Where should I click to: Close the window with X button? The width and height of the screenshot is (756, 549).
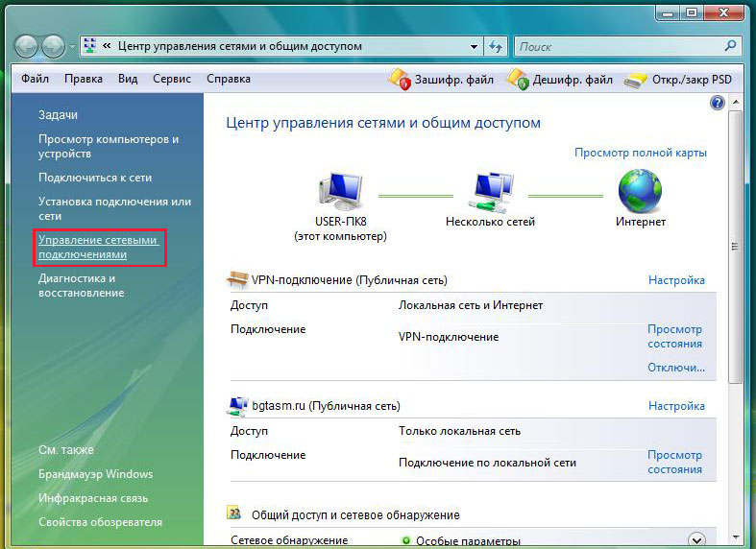pyautogui.click(x=723, y=13)
